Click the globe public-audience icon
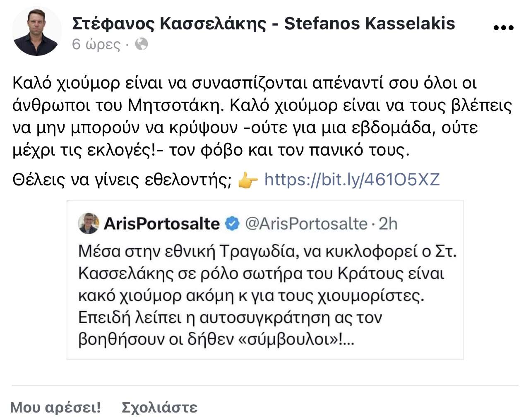 pyautogui.click(x=142, y=44)
